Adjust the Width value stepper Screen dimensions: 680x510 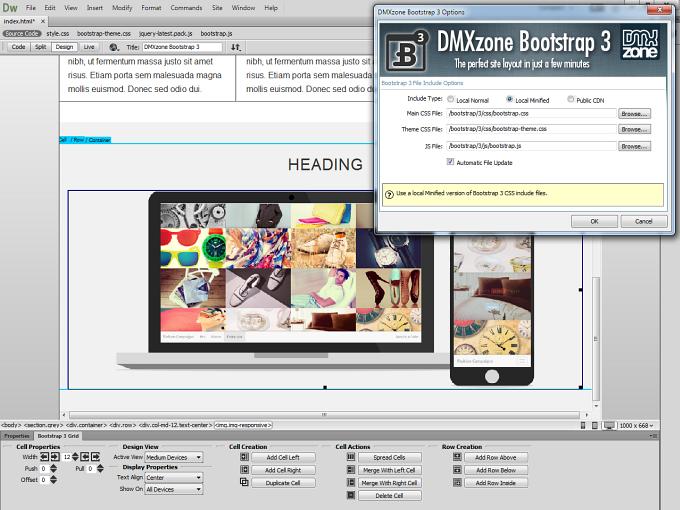[75, 457]
